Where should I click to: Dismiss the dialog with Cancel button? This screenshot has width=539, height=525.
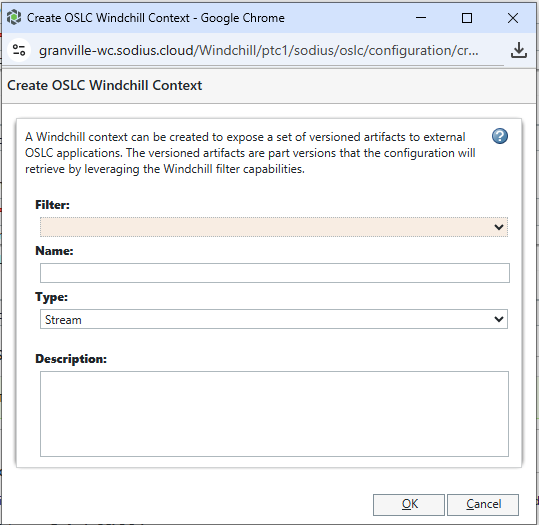pos(483,505)
